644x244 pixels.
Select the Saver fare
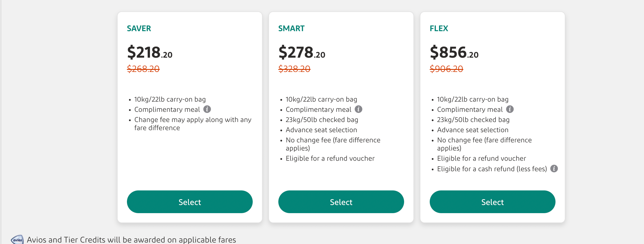(190, 202)
